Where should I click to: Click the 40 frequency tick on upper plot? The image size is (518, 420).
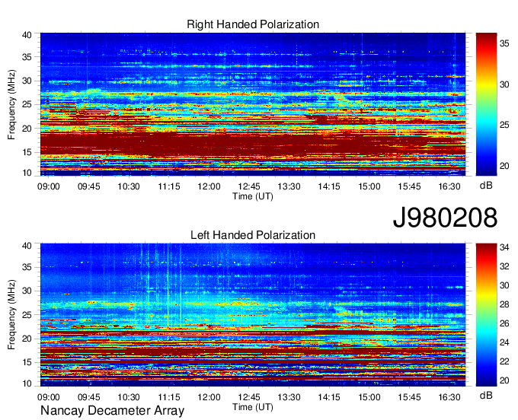pos(27,35)
